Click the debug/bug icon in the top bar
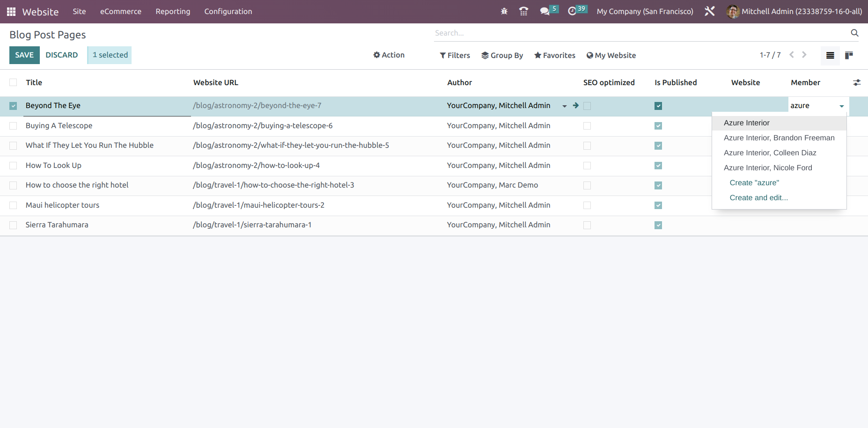The width and height of the screenshot is (868, 428). 504,11
